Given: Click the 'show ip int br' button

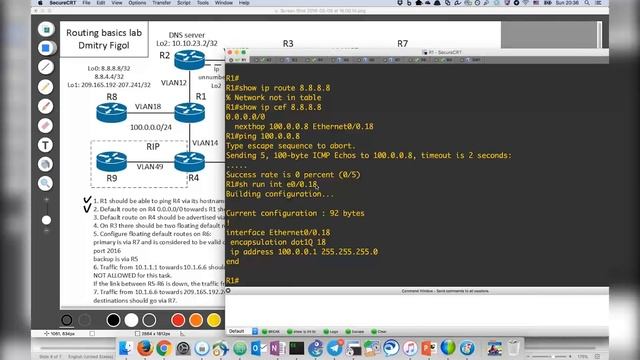Looking at the screenshot, I should 302,332.
